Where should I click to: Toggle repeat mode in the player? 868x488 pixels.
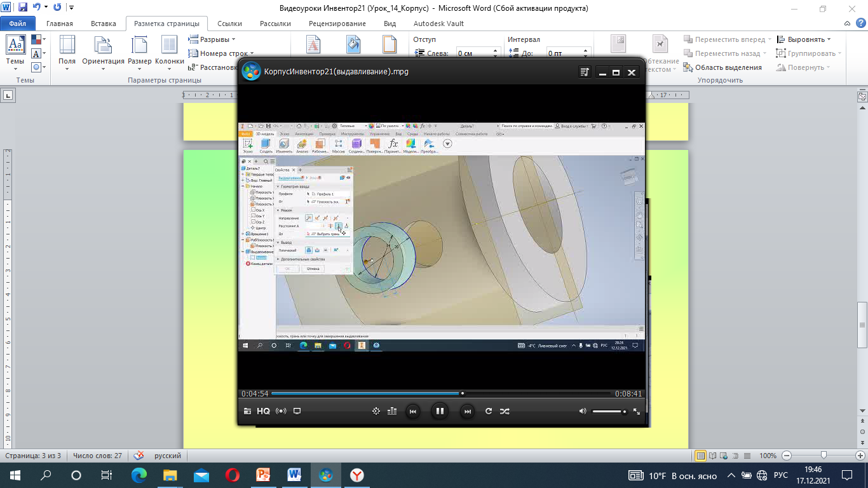[489, 411]
